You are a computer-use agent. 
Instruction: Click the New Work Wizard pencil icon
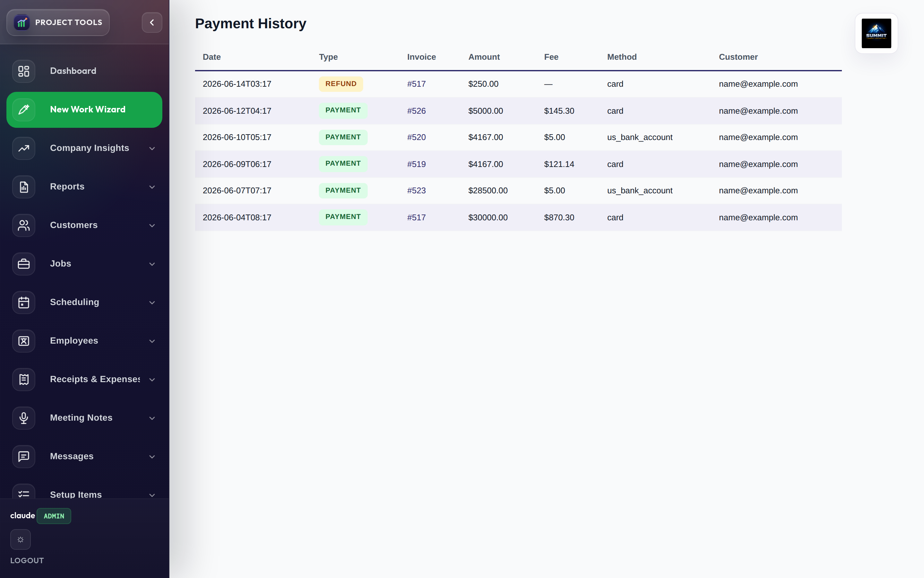[24, 110]
